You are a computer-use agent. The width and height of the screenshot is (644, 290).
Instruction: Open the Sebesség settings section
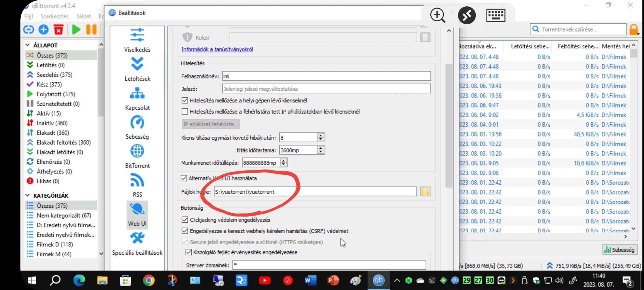137,127
